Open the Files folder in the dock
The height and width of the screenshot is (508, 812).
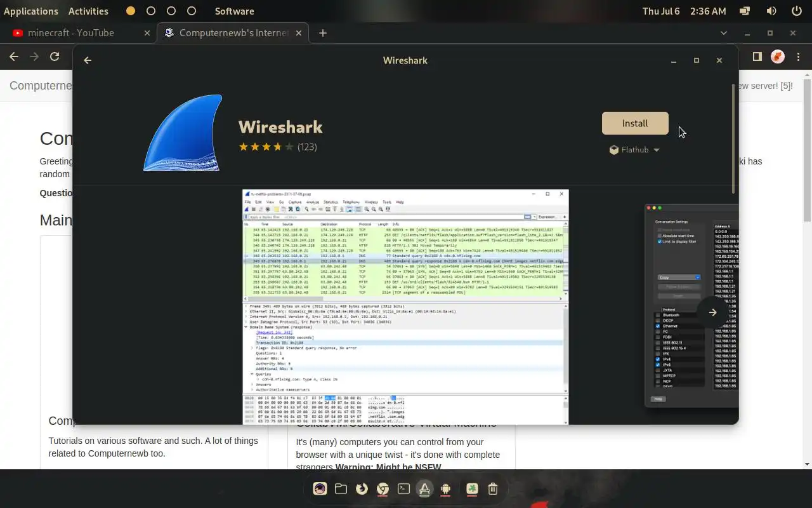point(341,488)
